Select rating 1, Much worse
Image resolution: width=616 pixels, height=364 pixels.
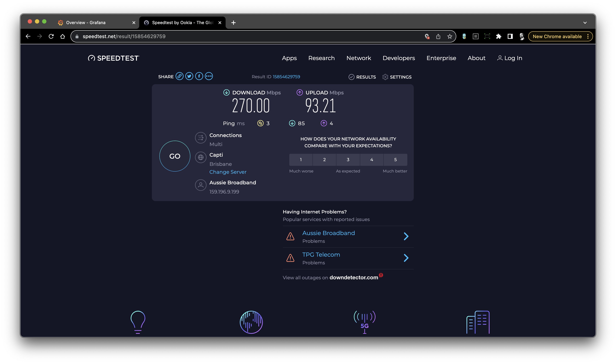(x=301, y=160)
